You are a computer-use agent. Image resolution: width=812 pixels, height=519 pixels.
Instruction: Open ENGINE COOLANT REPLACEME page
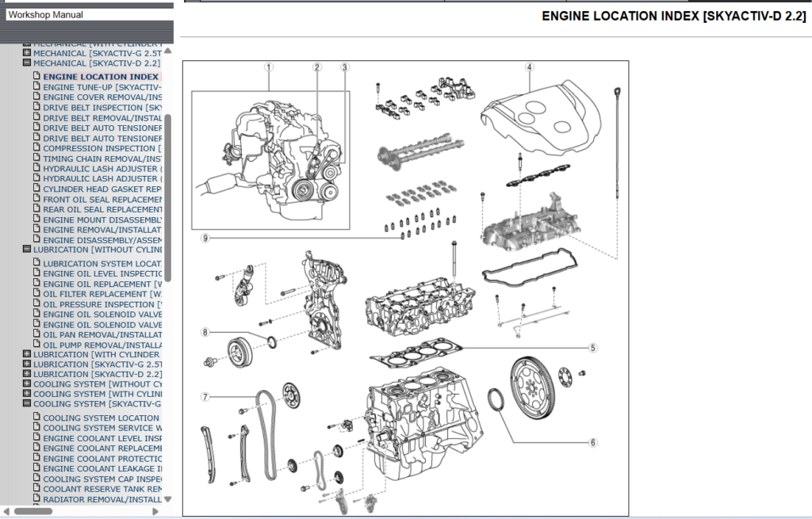(x=102, y=448)
